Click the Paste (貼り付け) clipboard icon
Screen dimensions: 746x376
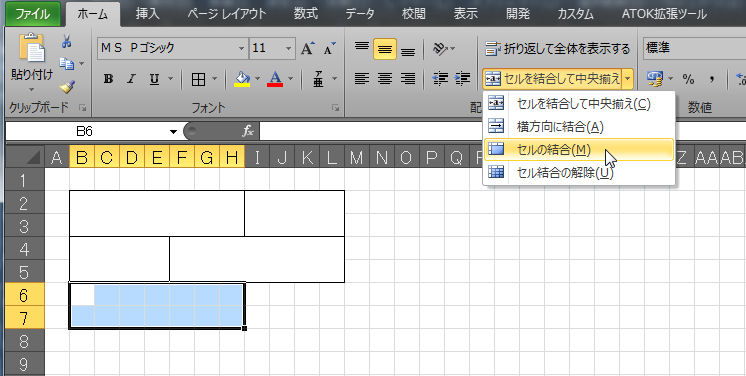point(32,49)
